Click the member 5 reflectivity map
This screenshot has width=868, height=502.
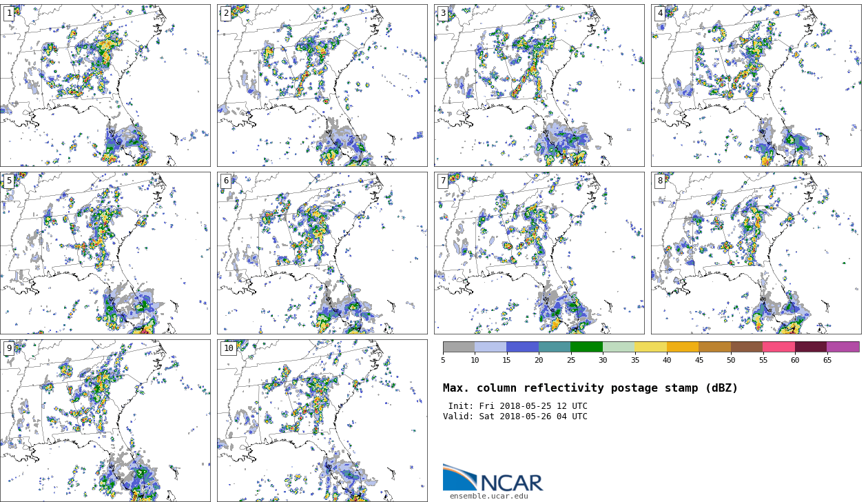pyautogui.click(x=105, y=253)
